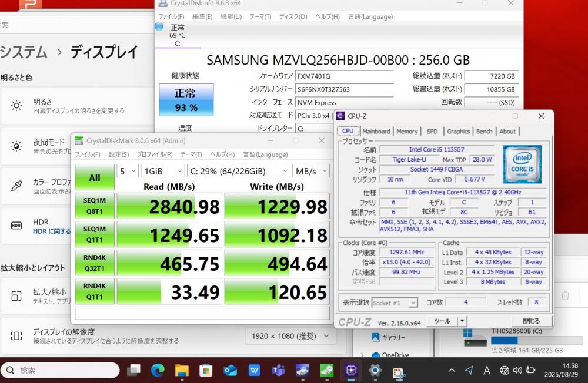Switch to CrystalDiskInfo via its taskbar icon
The height and width of the screenshot is (383, 588).
pos(302,370)
